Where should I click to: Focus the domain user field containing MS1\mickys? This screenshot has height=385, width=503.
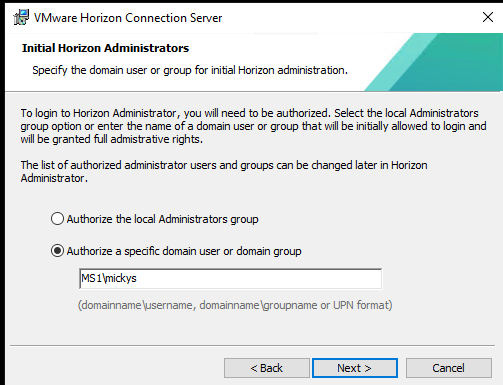(x=230, y=279)
